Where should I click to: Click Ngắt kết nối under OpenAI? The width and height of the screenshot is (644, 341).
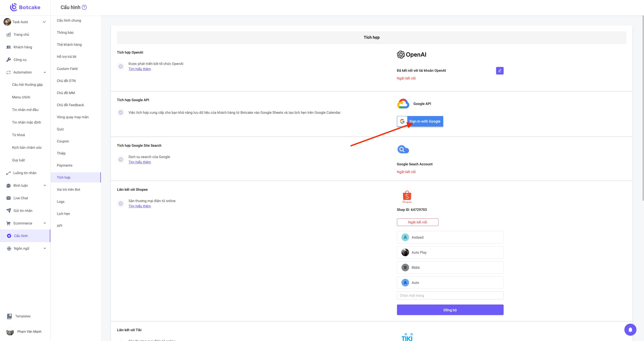406,78
